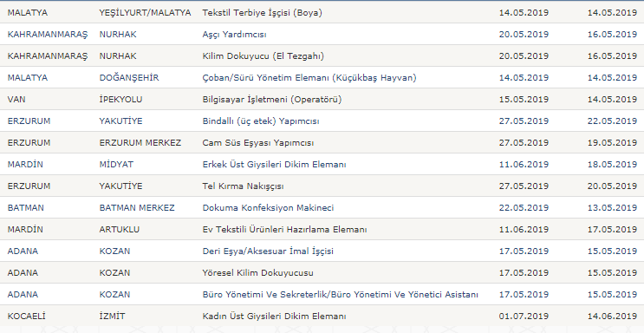The width and height of the screenshot is (644, 333).
Task: Open Bindallı (üç etek) Yapımcısı listing
Action: (x=261, y=121)
